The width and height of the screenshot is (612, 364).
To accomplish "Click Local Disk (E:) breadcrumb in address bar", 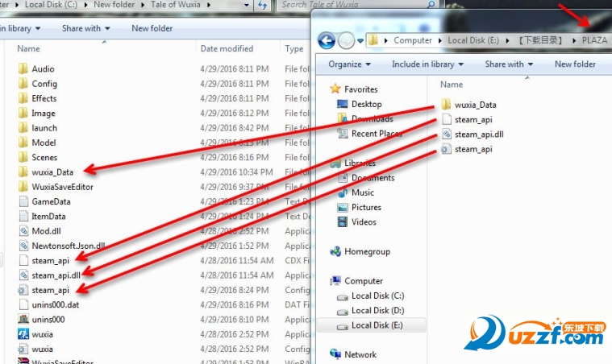I will (473, 40).
